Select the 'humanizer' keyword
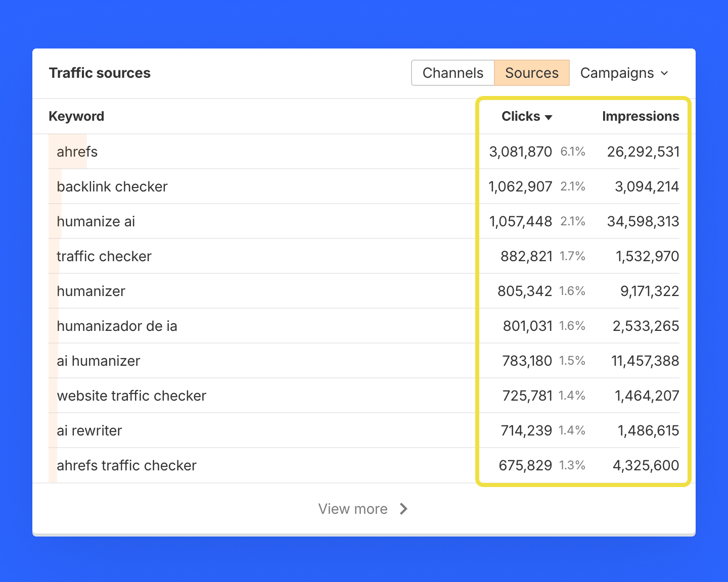 point(91,291)
